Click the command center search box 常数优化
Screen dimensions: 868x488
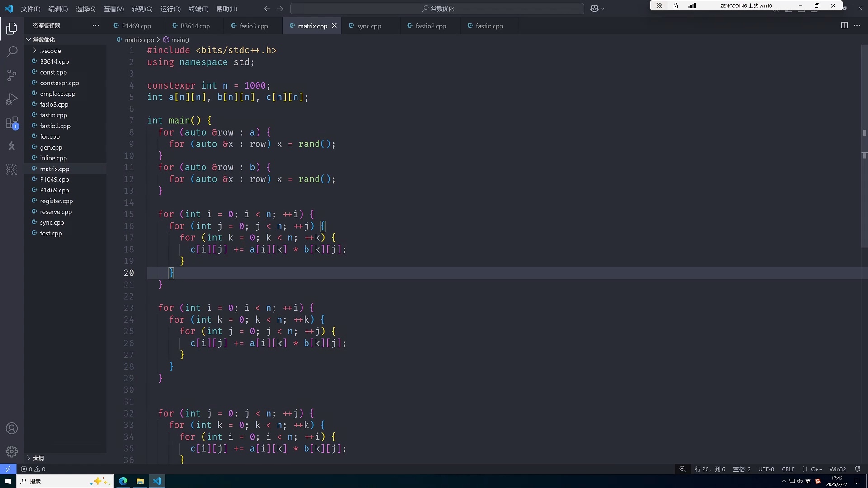437,9
